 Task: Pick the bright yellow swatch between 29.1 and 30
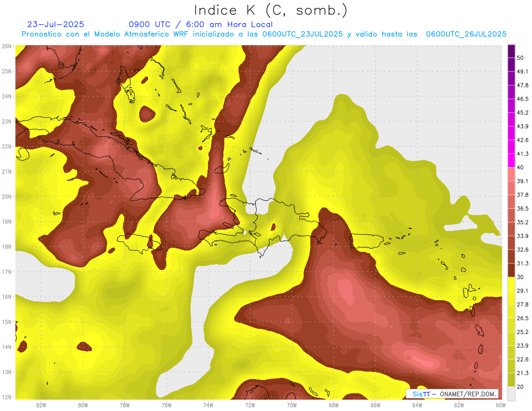pyautogui.click(x=511, y=284)
